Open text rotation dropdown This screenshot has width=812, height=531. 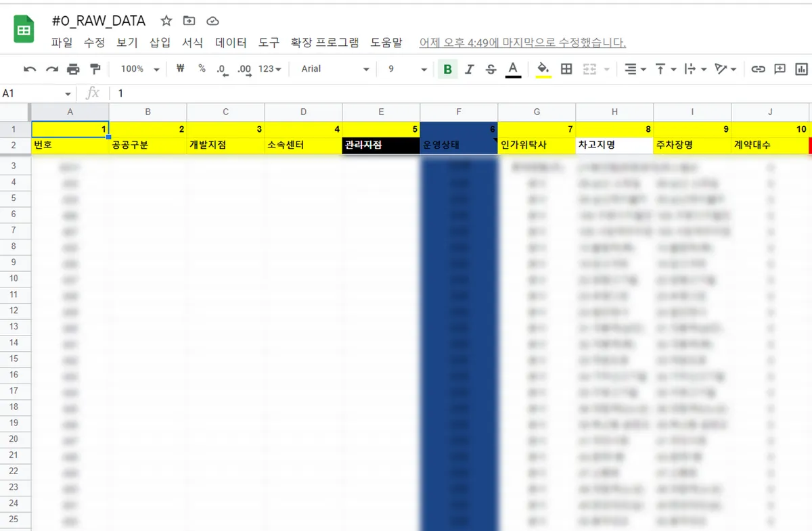[726, 69]
